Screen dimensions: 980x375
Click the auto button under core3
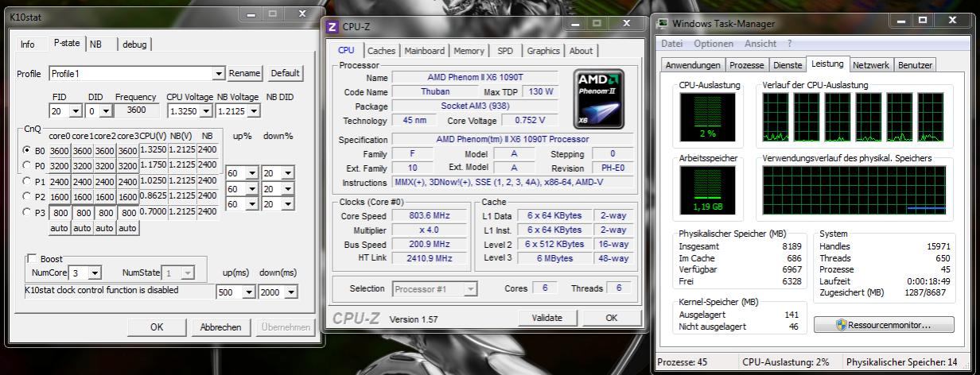point(128,228)
